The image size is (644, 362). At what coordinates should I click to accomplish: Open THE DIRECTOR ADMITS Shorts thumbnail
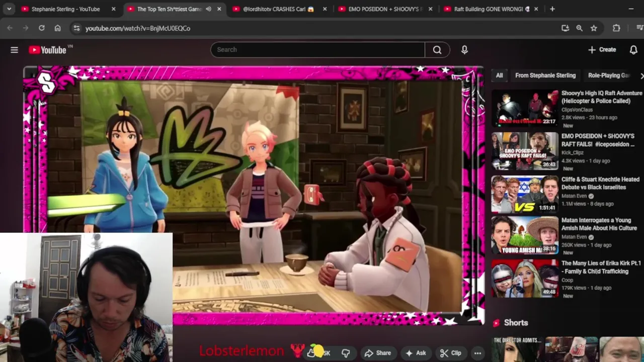pyautogui.click(x=517, y=349)
